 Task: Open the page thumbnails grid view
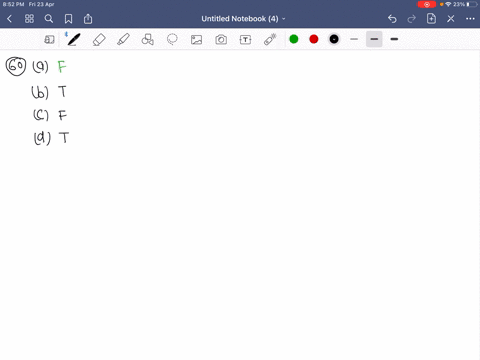point(29,19)
